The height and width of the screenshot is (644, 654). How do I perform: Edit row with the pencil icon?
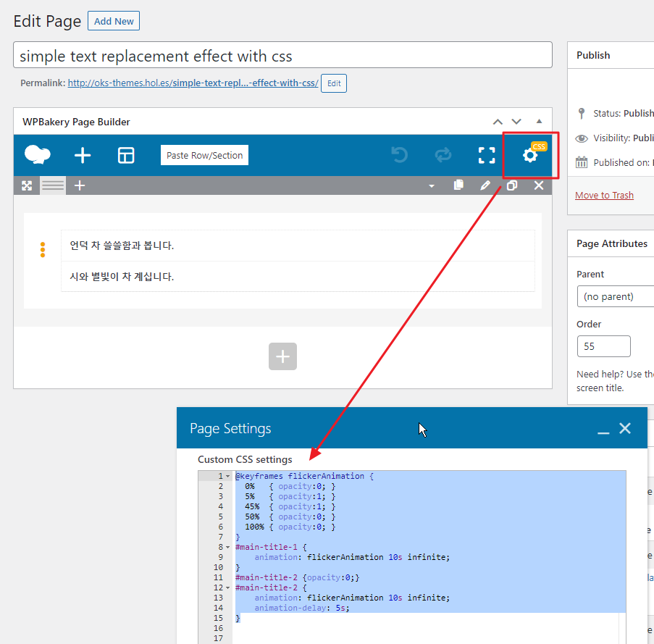[x=485, y=185]
